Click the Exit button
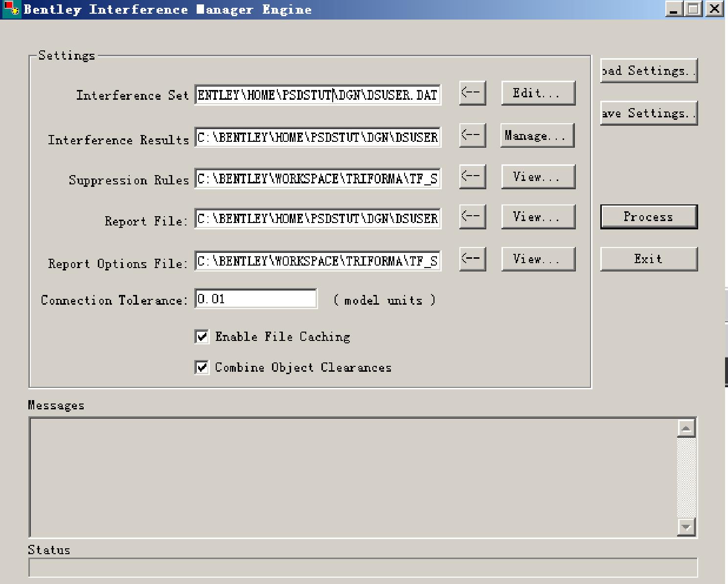728x584 pixels. pos(649,259)
